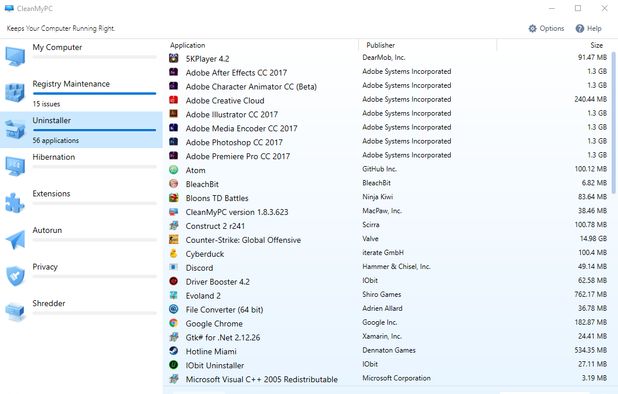This screenshot has height=394, width=618.
Task: Click the Hammer & Chisel, Inc. publisher cell
Action: coord(396,266)
